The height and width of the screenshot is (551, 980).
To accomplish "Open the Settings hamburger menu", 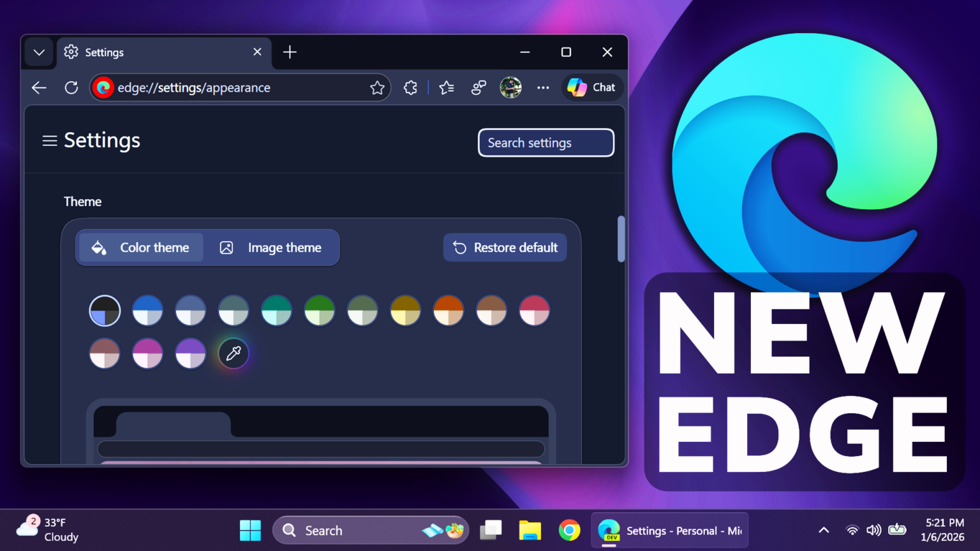I will pos(49,141).
